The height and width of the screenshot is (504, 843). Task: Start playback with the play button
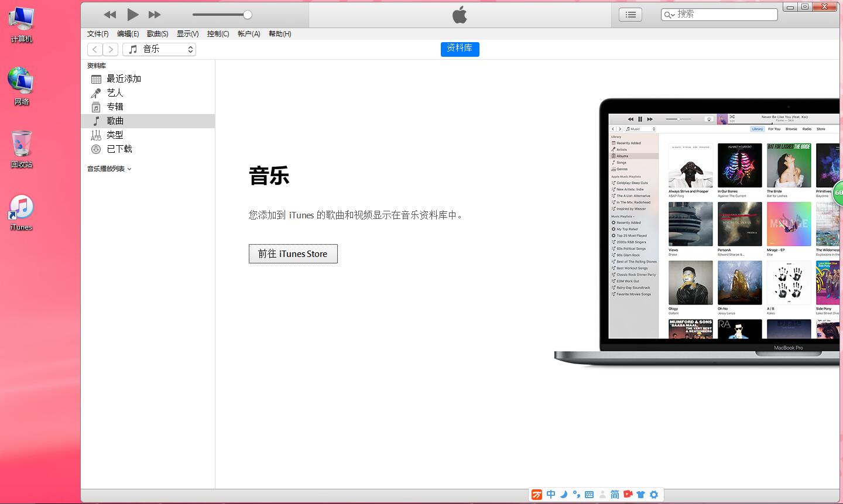[x=133, y=15]
